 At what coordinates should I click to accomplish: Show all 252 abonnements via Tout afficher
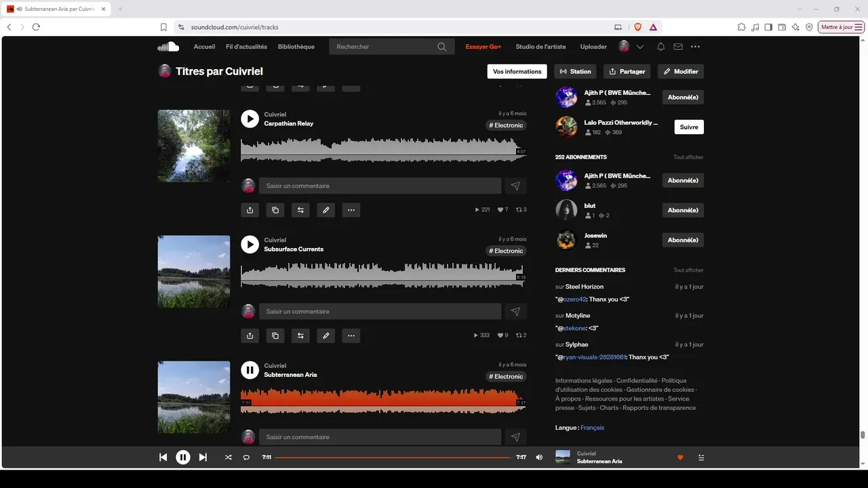[688, 157]
